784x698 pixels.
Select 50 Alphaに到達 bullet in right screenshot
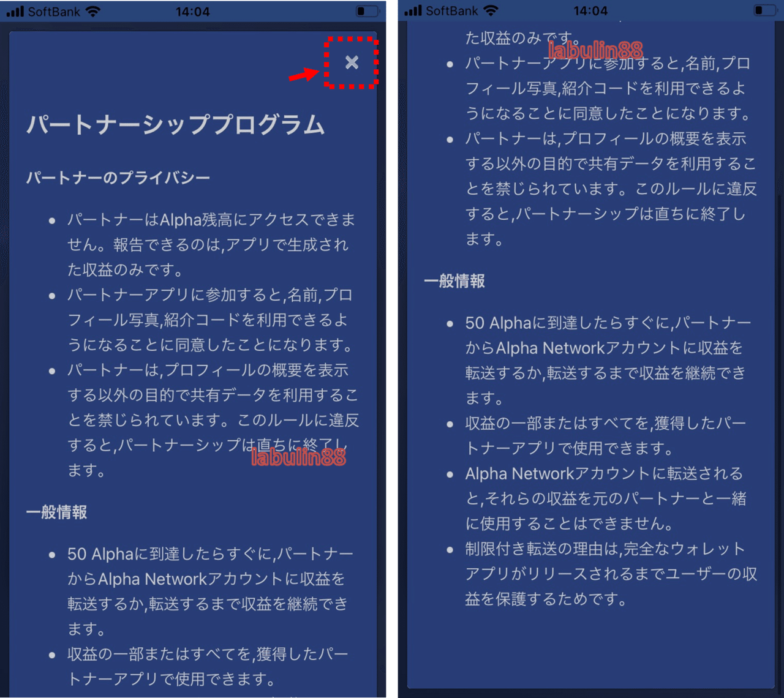pyautogui.click(x=608, y=360)
